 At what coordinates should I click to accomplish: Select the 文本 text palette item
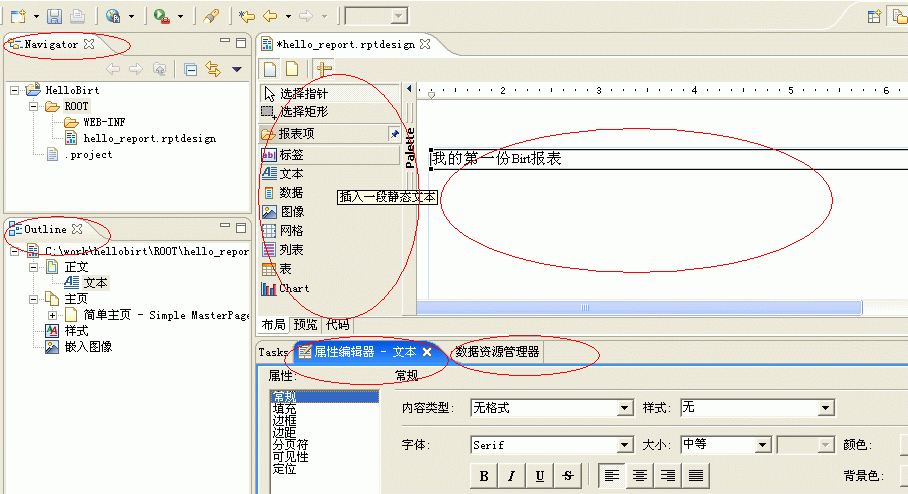click(x=283, y=173)
